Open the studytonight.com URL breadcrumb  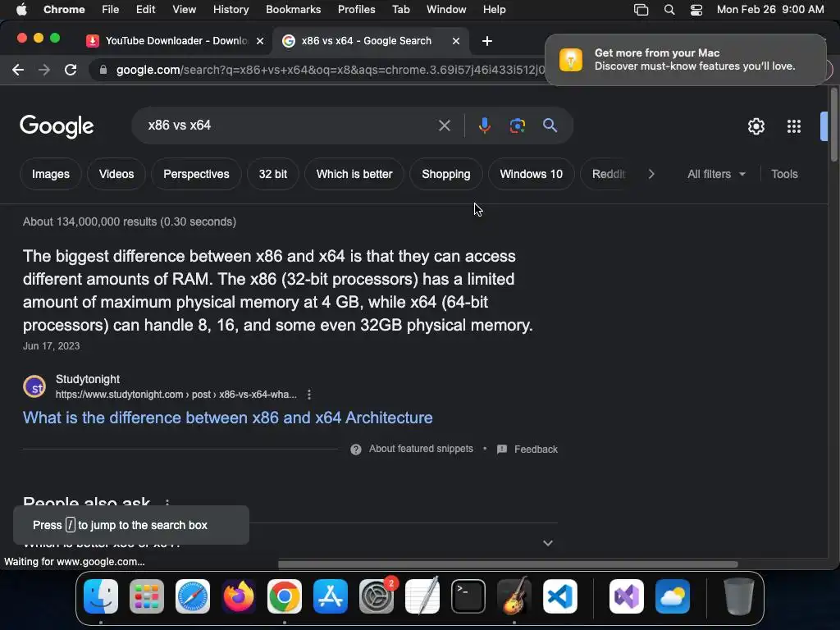[176, 395]
